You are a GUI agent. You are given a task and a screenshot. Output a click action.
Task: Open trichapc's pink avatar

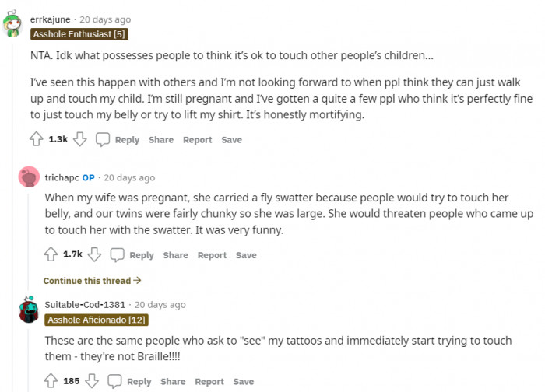tap(29, 177)
